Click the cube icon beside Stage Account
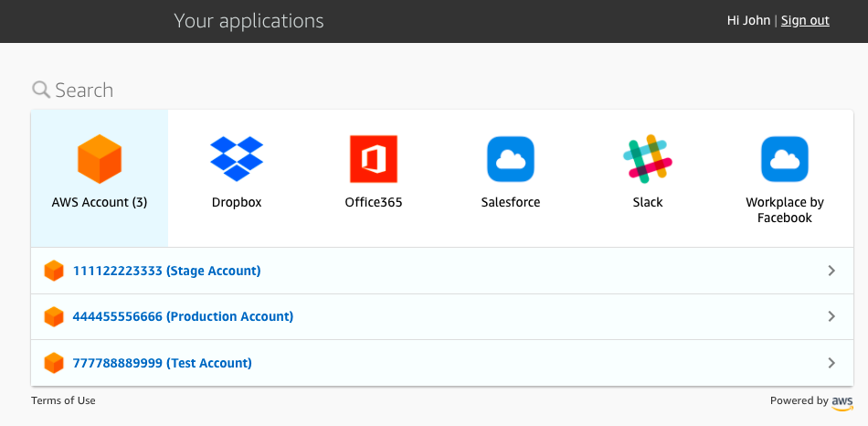This screenshot has width=868, height=426. point(54,271)
